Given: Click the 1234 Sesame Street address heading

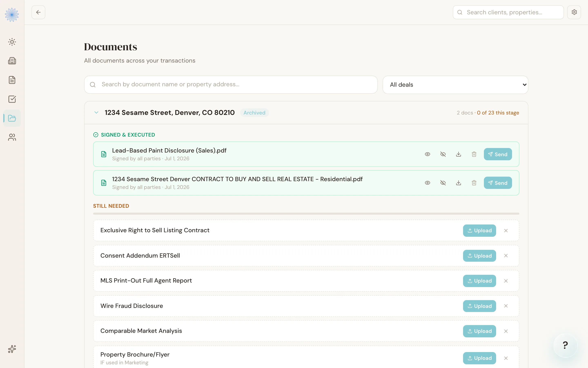Looking at the screenshot, I should (x=170, y=112).
